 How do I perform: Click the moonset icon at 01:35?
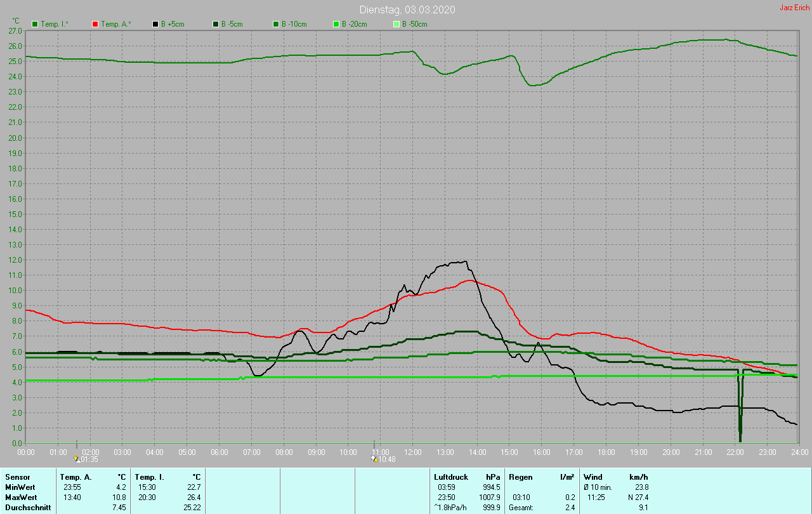77,459
